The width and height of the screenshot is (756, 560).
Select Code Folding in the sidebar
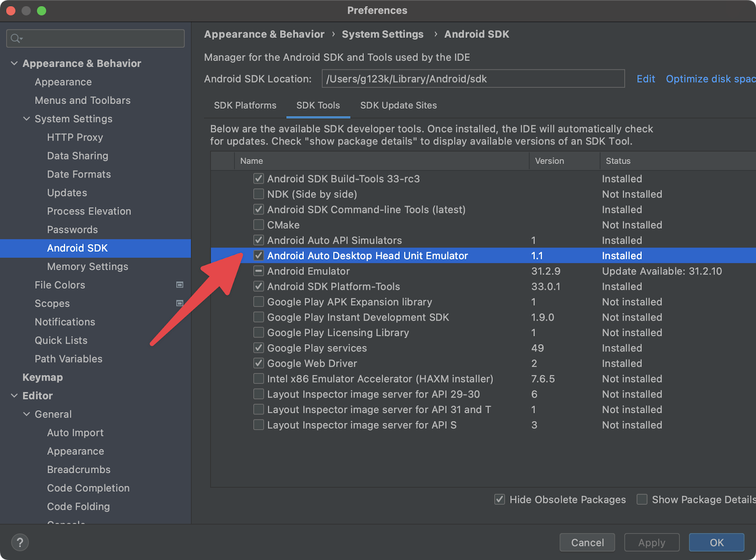(78, 506)
